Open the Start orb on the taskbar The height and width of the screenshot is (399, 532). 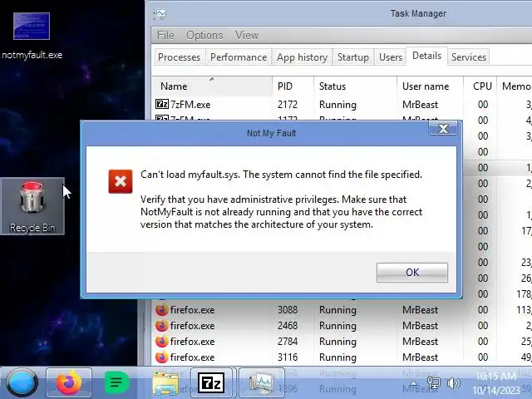(22, 382)
